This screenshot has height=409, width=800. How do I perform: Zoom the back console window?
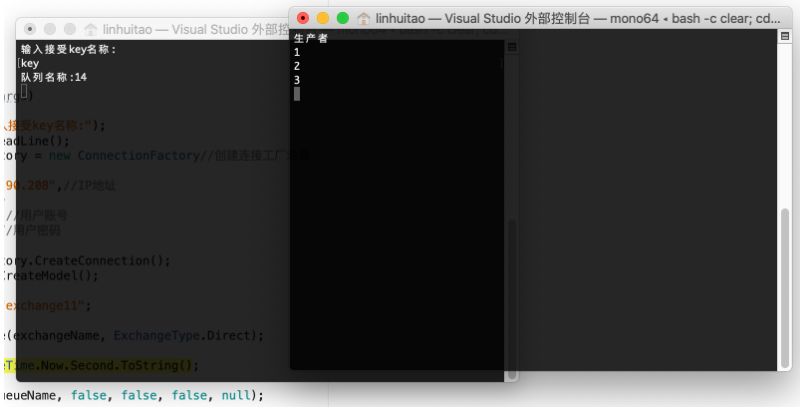(70, 29)
